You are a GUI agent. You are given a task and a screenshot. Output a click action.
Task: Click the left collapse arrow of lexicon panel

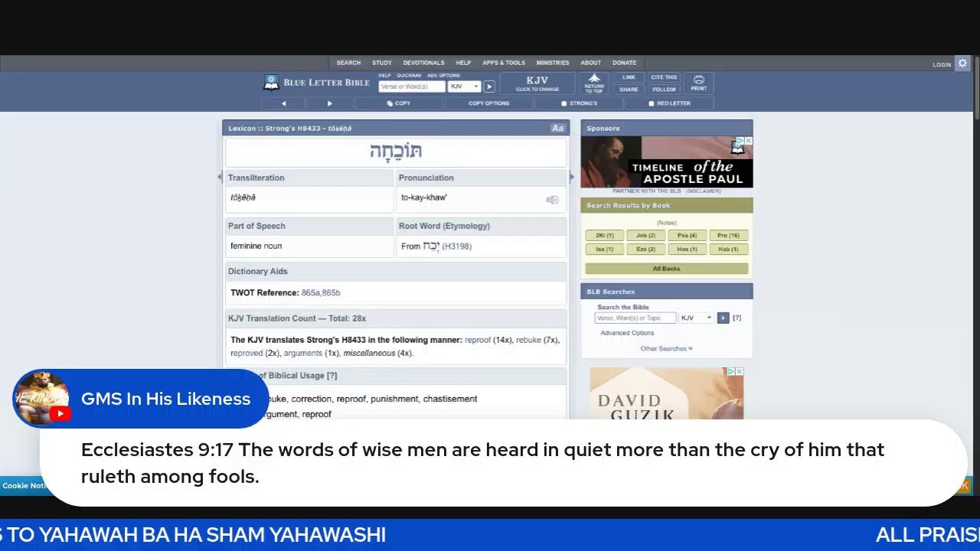click(220, 177)
